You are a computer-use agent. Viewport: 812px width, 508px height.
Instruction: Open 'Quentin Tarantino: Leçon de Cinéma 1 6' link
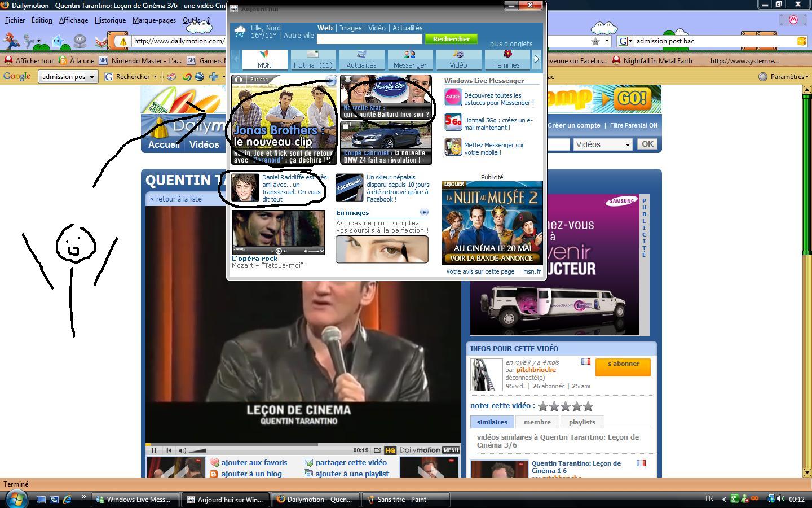(576, 467)
